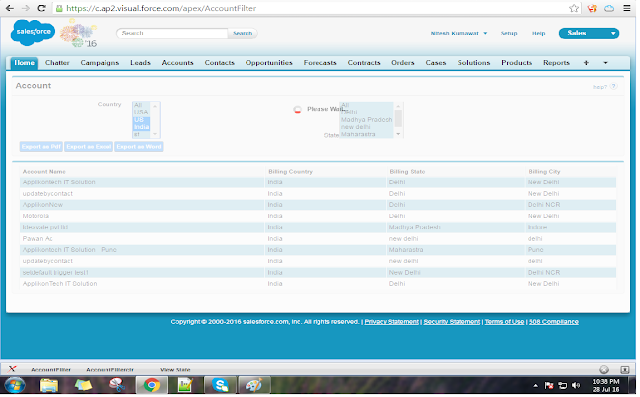Select USA in Country list

tap(141, 112)
